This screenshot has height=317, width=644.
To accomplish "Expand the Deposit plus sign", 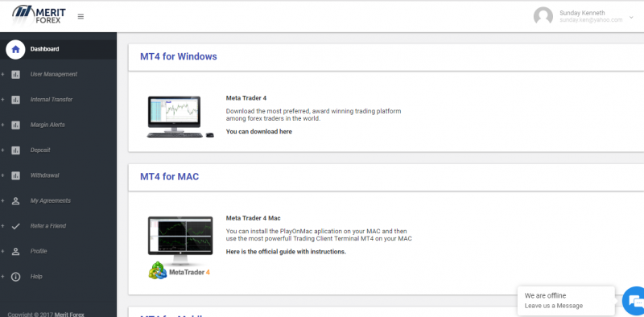I will (x=3, y=150).
